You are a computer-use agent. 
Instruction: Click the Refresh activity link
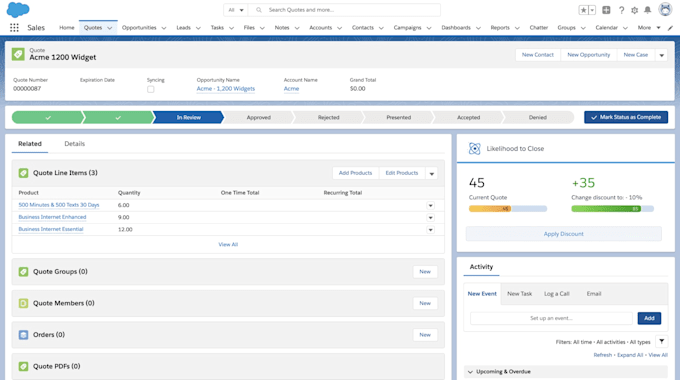pos(602,355)
